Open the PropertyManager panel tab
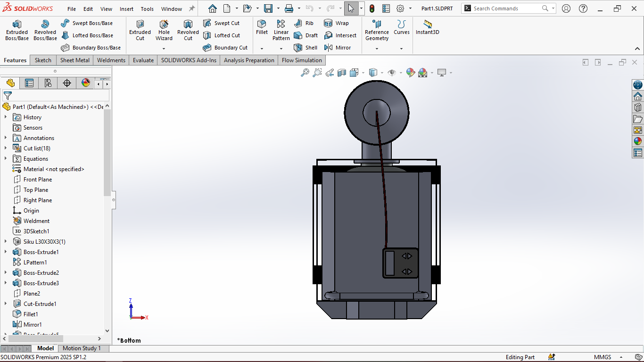 point(29,83)
